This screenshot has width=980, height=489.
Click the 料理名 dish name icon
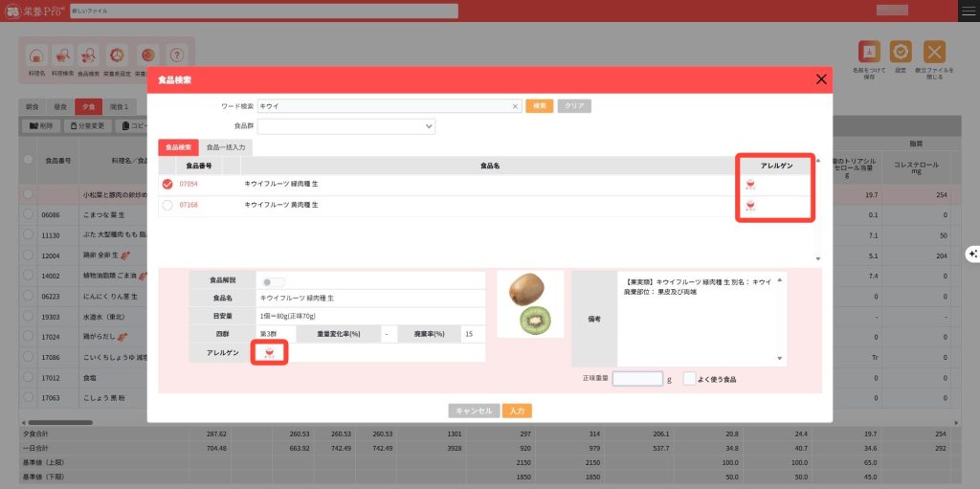tap(35, 56)
